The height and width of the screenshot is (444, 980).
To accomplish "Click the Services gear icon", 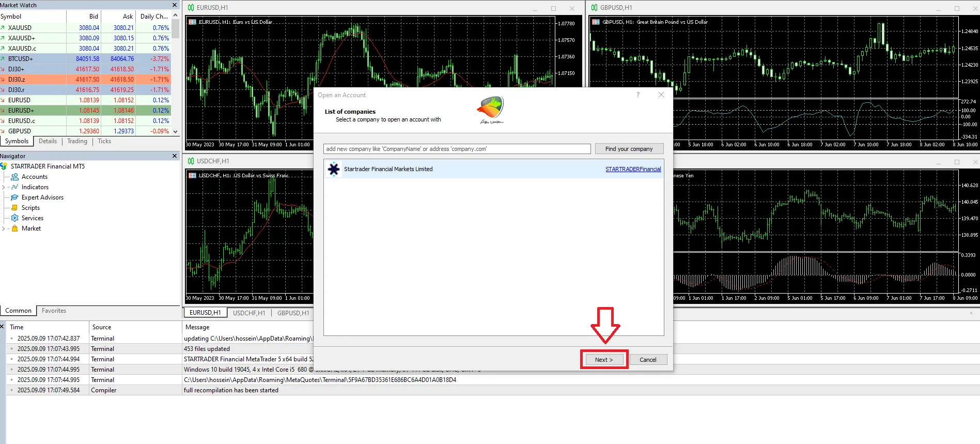I will pyautogui.click(x=15, y=218).
